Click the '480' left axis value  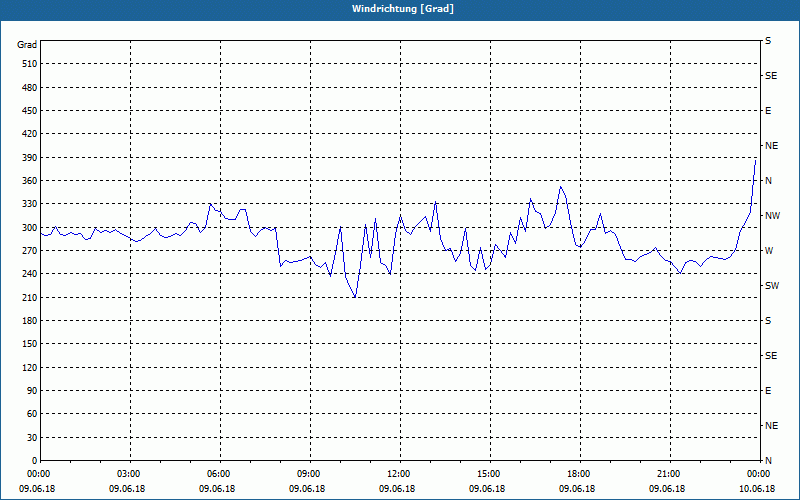click(x=30, y=88)
